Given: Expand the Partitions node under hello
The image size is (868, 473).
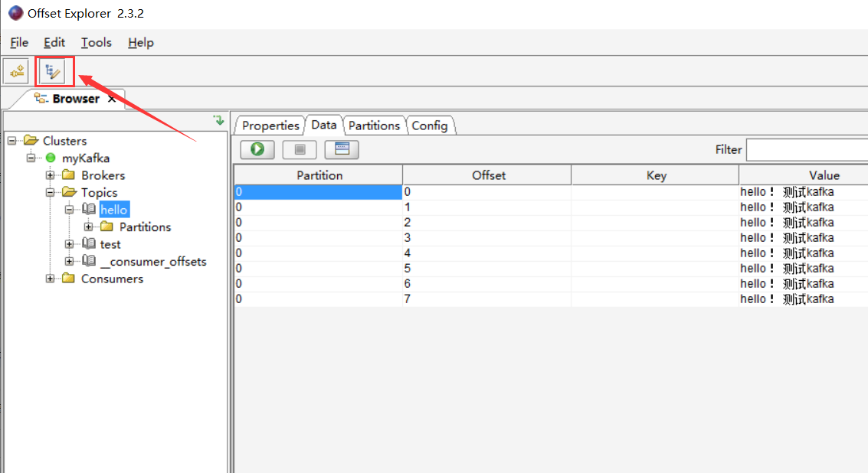Looking at the screenshot, I should pyautogui.click(x=89, y=227).
